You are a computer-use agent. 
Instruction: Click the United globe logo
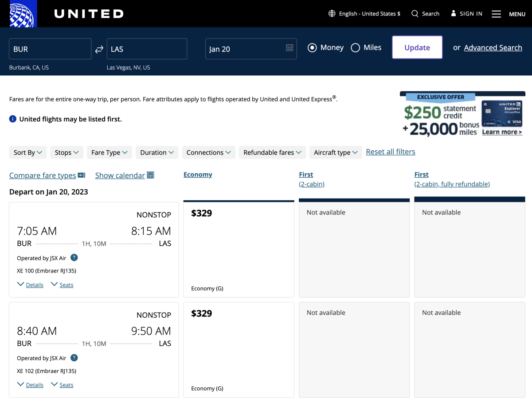point(23,14)
